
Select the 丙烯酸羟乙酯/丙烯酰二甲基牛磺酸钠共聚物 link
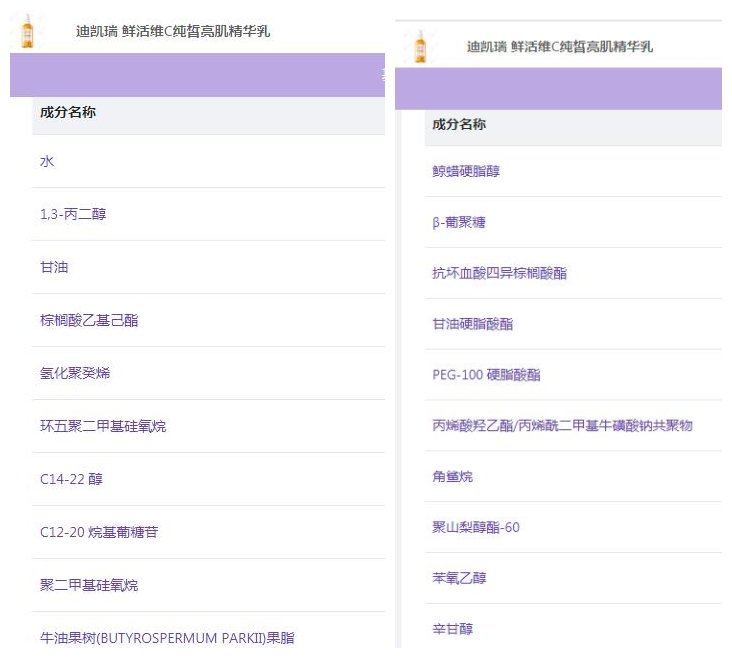click(x=562, y=426)
